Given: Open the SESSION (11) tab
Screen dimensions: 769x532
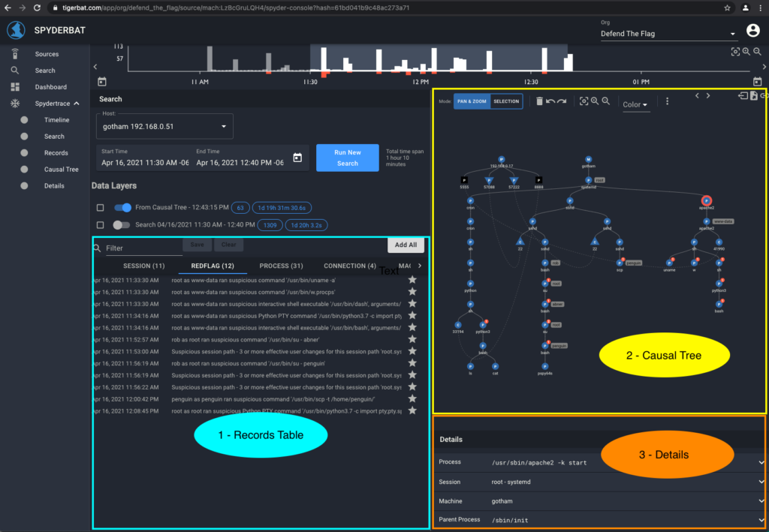Looking at the screenshot, I should click(143, 266).
